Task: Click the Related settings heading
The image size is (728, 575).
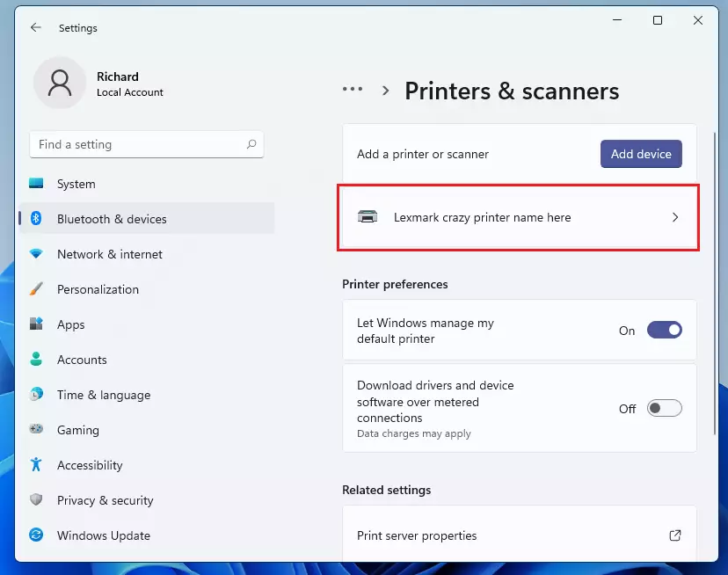Action: [x=386, y=490]
